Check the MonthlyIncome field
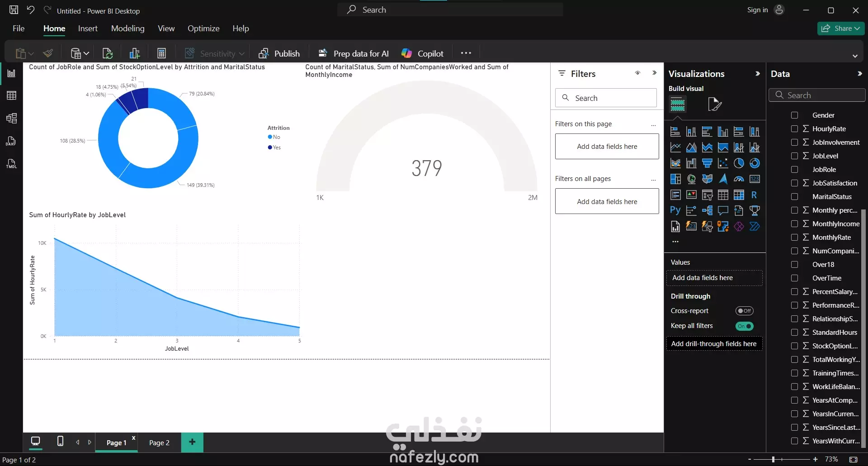Screen dimensions: 868x466 pyautogui.click(x=794, y=224)
